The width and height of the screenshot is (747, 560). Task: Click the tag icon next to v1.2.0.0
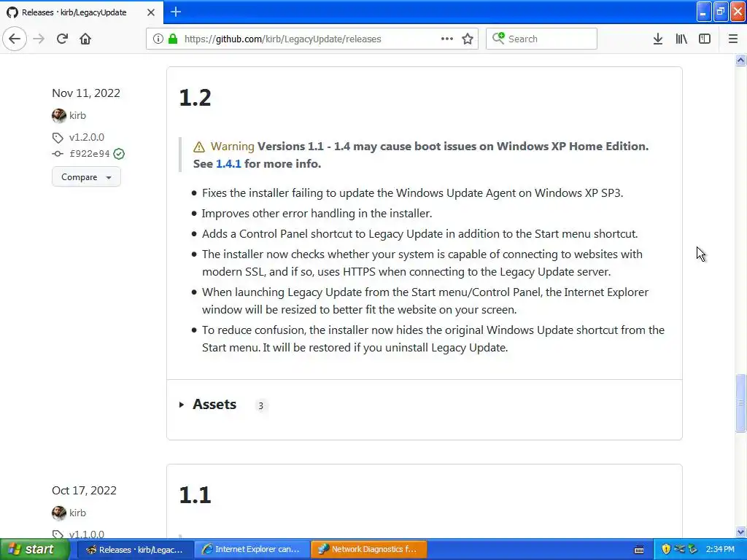[x=58, y=138]
